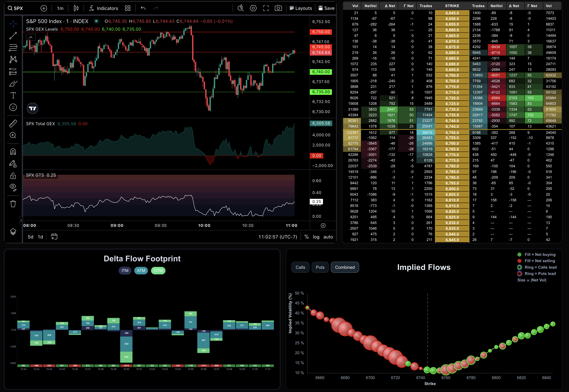This screenshot has height=392, width=569.
Task: Click the Save button
Action: pyautogui.click(x=326, y=8)
